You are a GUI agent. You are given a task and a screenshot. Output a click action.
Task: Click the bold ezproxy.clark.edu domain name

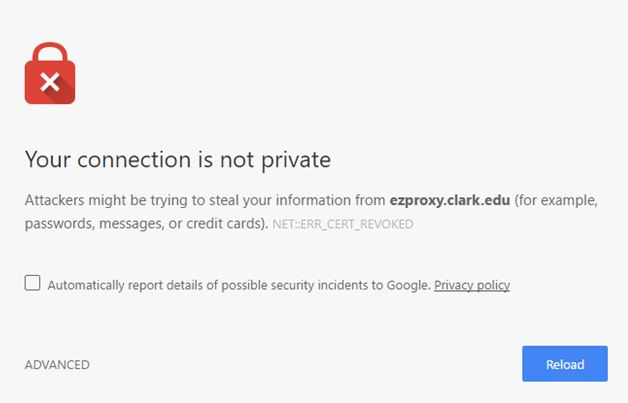450,201
